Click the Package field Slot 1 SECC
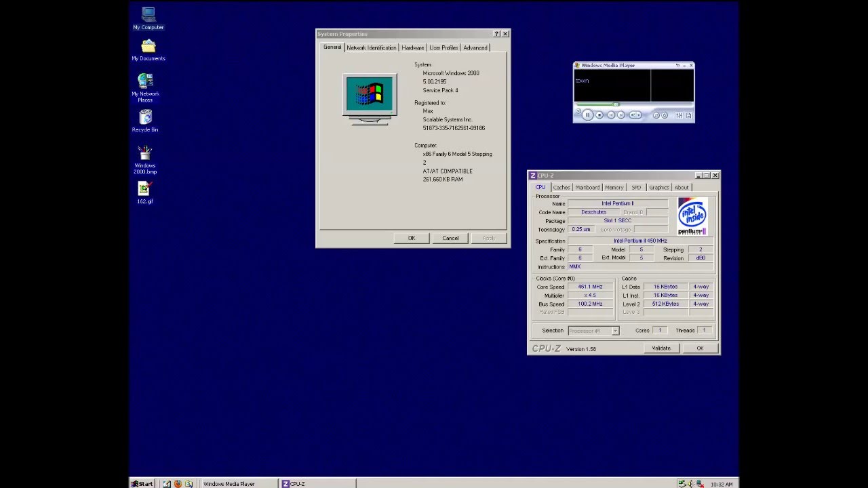The height and width of the screenshot is (488, 868). pyautogui.click(x=618, y=221)
